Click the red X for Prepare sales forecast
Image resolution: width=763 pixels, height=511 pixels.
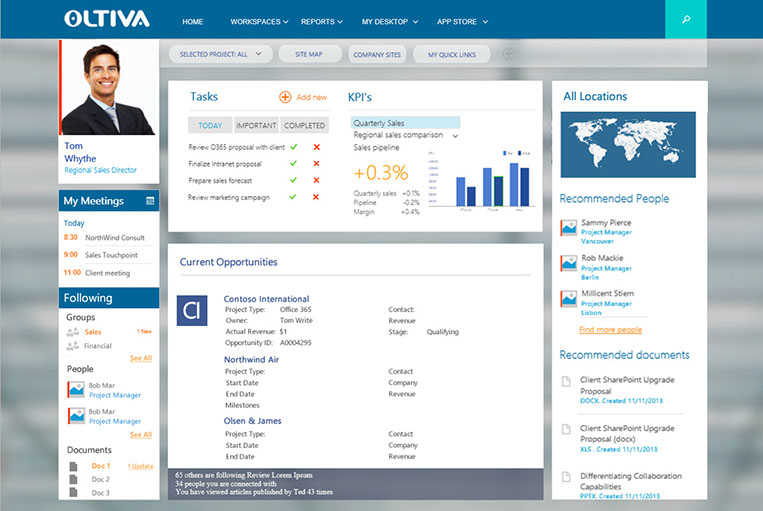tap(316, 181)
